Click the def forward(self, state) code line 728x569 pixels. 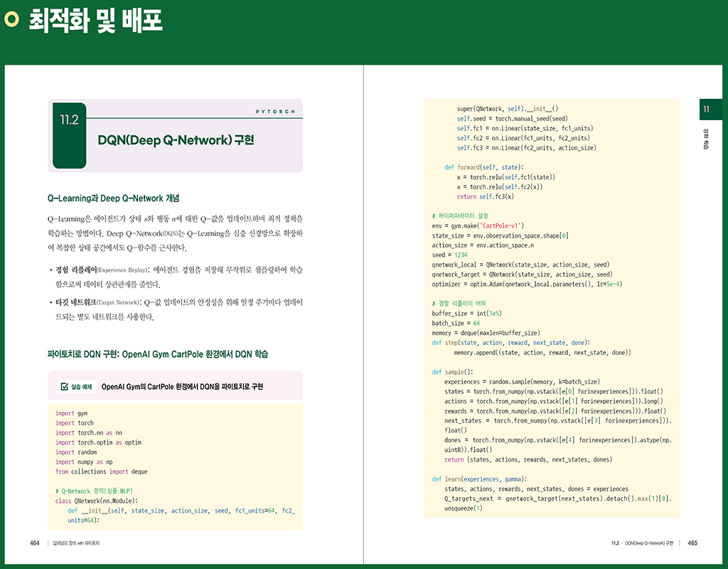coord(482,167)
